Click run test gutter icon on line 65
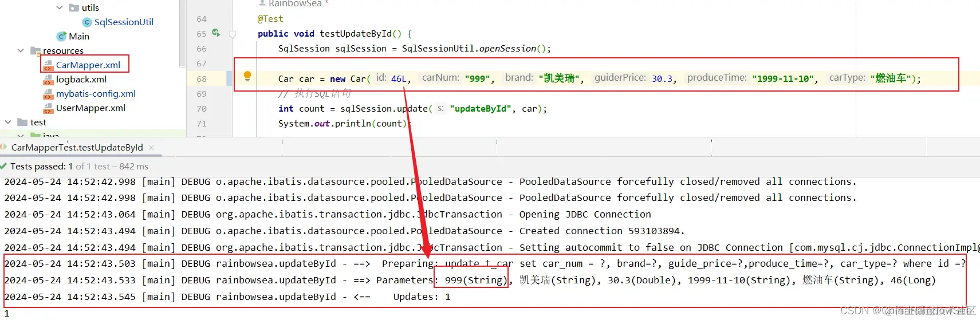Viewport: 980px width, 320px height. tap(216, 33)
